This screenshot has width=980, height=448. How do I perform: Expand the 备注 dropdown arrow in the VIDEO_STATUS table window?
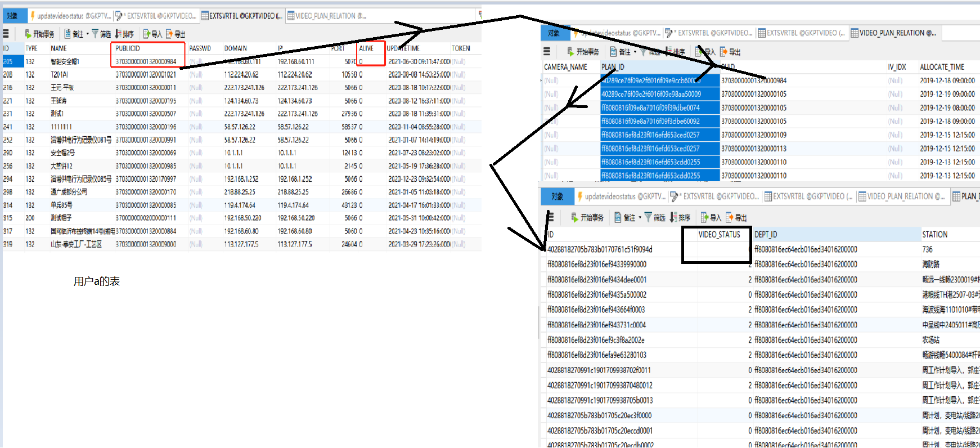[x=640, y=217]
